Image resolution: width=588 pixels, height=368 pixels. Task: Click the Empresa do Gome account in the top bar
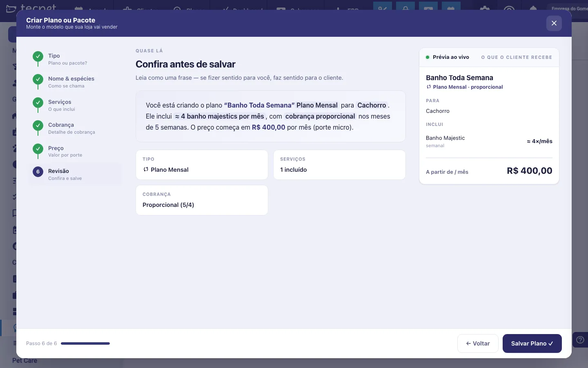[569, 8]
